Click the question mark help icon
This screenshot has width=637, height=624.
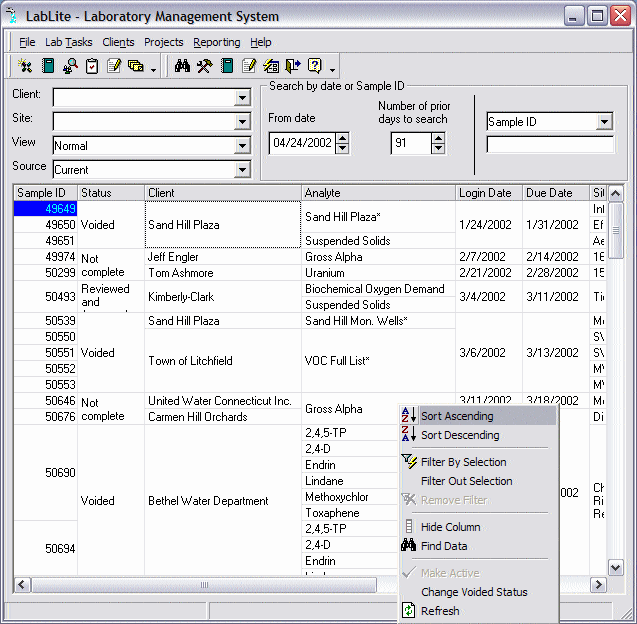click(314, 66)
